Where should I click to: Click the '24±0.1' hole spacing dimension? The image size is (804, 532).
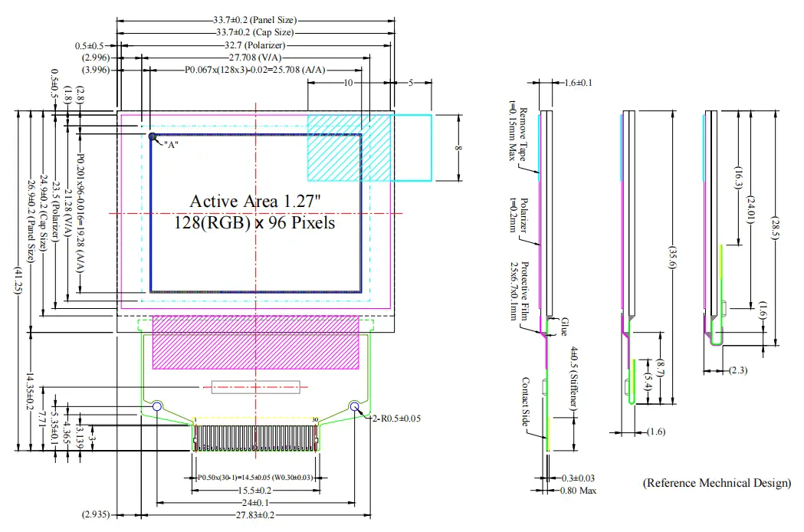tap(255, 503)
